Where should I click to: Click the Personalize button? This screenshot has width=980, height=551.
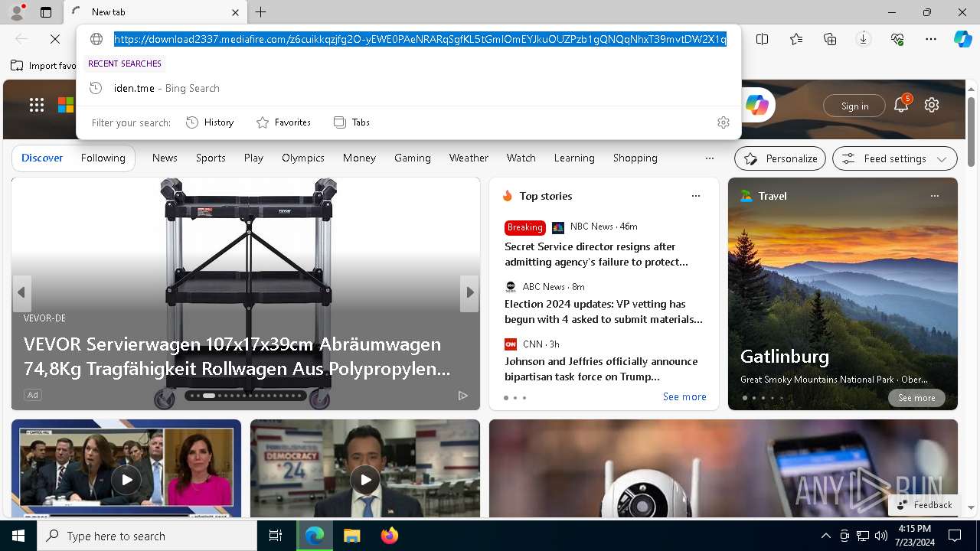[780, 158]
